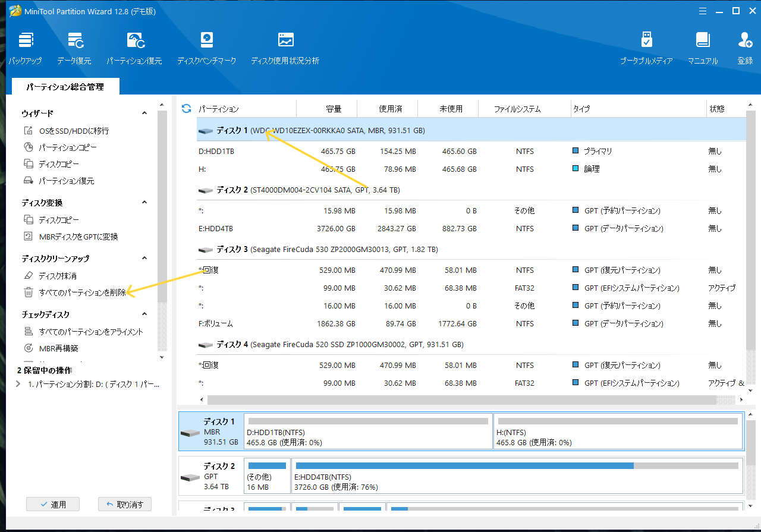Click the パーティション column header

pos(246,109)
